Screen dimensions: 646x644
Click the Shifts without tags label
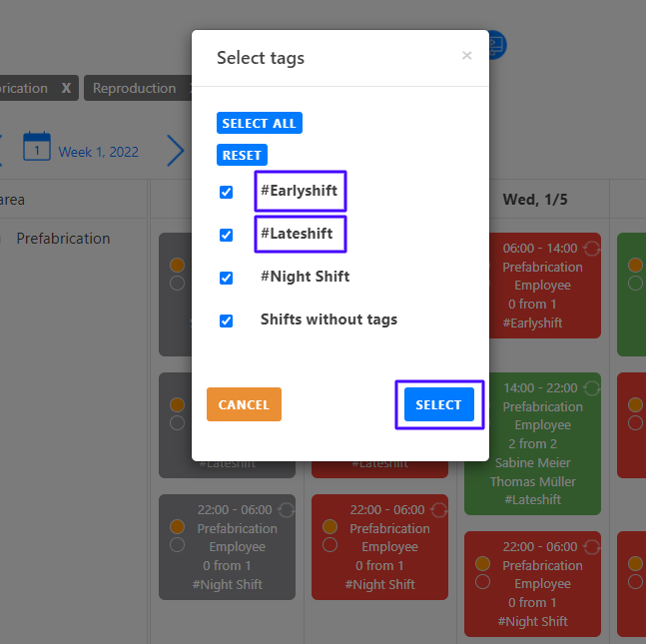tap(328, 320)
